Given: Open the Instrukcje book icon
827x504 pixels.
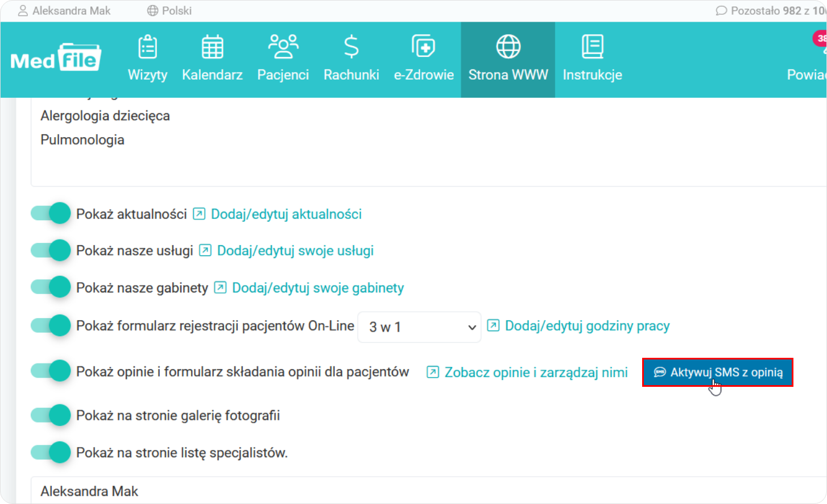Looking at the screenshot, I should pos(592,47).
